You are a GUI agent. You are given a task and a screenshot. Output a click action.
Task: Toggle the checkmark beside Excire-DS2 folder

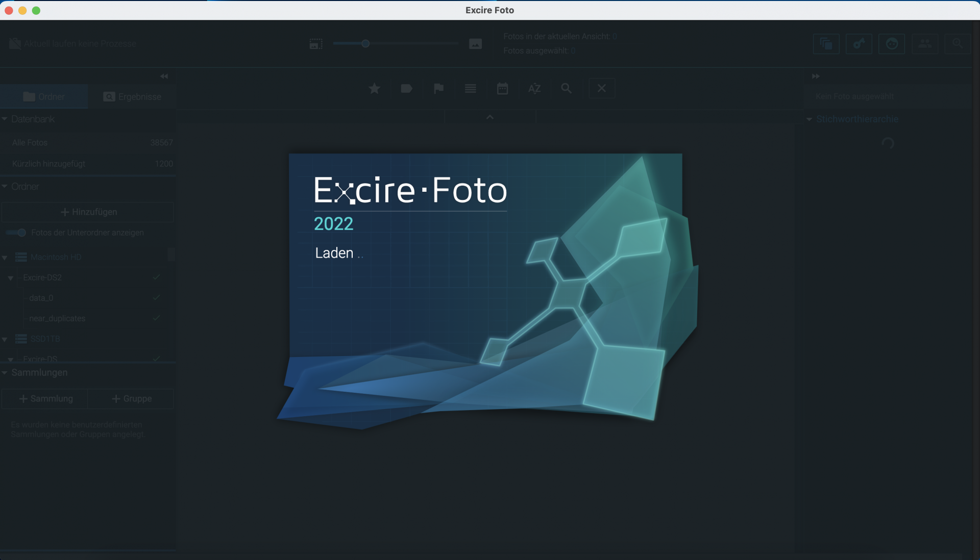pyautogui.click(x=156, y=277)
